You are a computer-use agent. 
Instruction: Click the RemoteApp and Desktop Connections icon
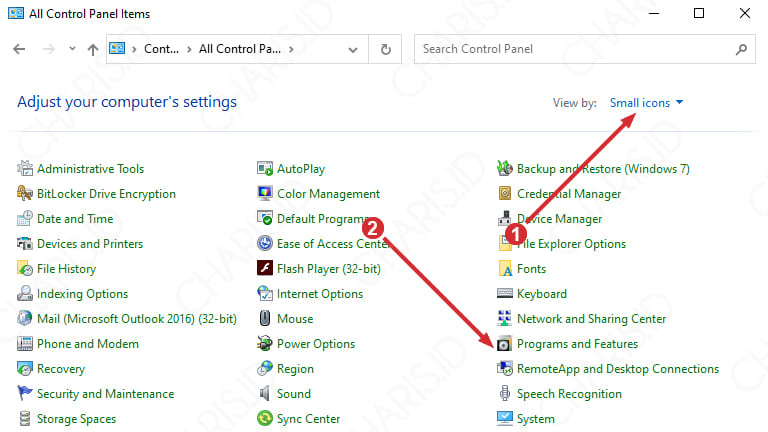(x=505, y=368)
